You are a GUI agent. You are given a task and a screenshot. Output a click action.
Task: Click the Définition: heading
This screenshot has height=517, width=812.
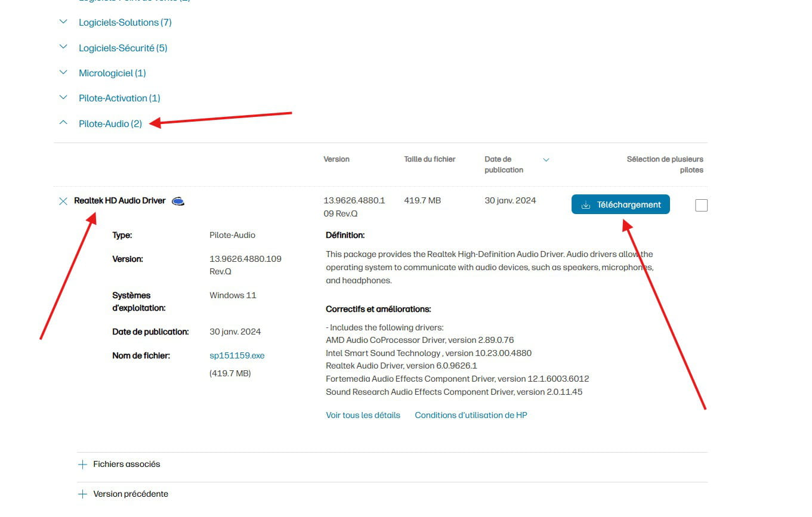(345, 235)
